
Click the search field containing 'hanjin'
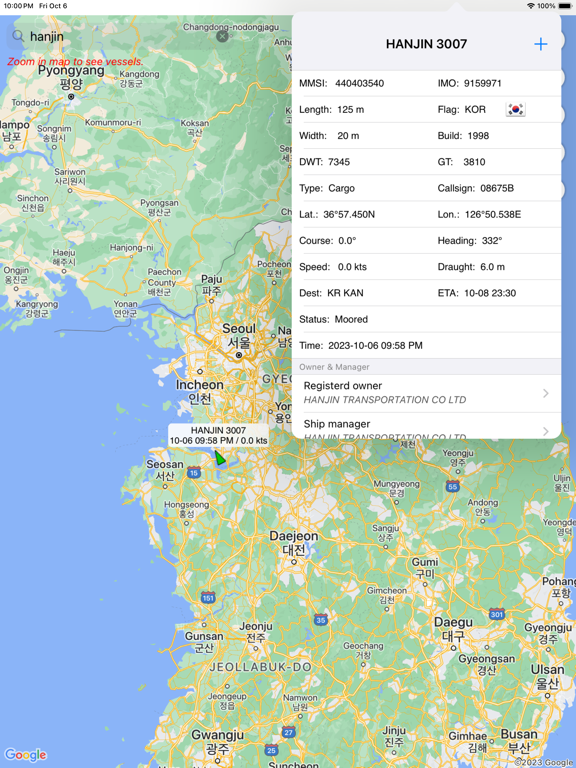(x=120, y=36)
